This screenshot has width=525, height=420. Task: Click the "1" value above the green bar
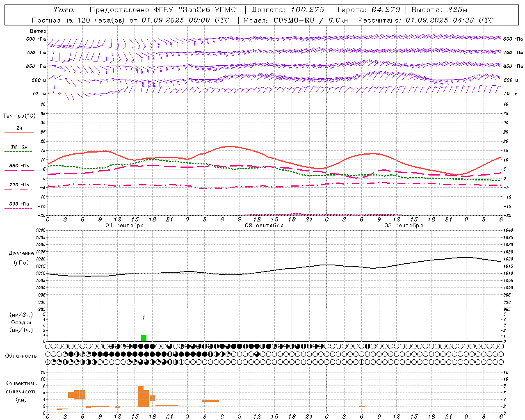click(x=144, y=318)
